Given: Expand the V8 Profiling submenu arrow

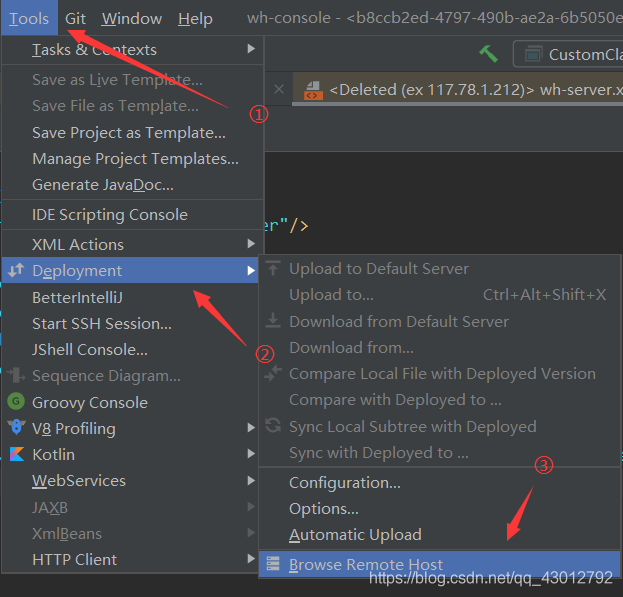Looking at the screenshot, I should 251,427.
